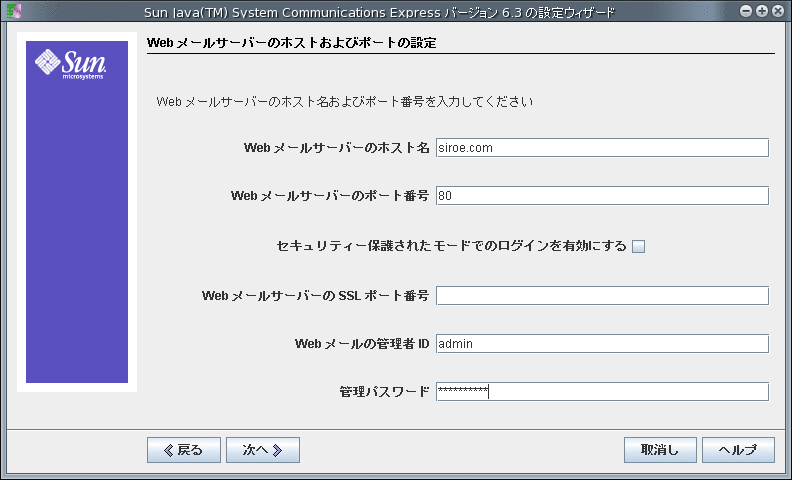Viewport: 792px width, 480px height.
Task: Click the label Webメールの管理者ID
Action: tap(362, 344)
